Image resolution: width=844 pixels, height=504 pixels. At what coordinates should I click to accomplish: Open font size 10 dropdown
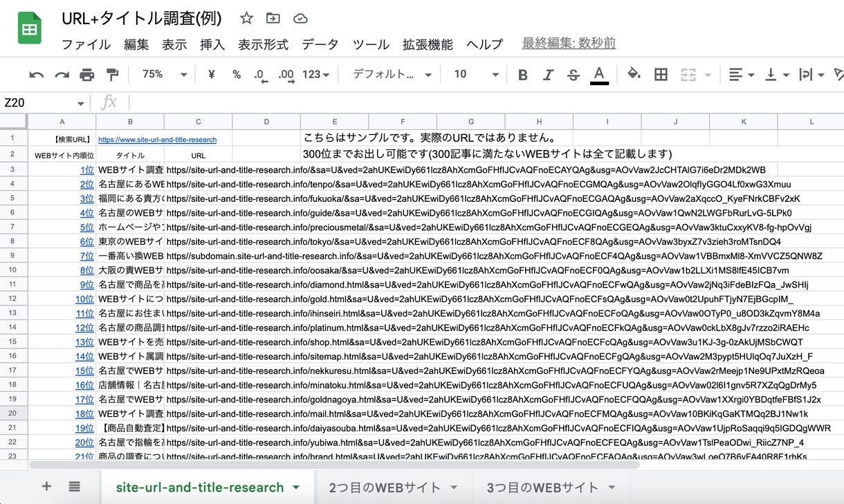point(477,75)
